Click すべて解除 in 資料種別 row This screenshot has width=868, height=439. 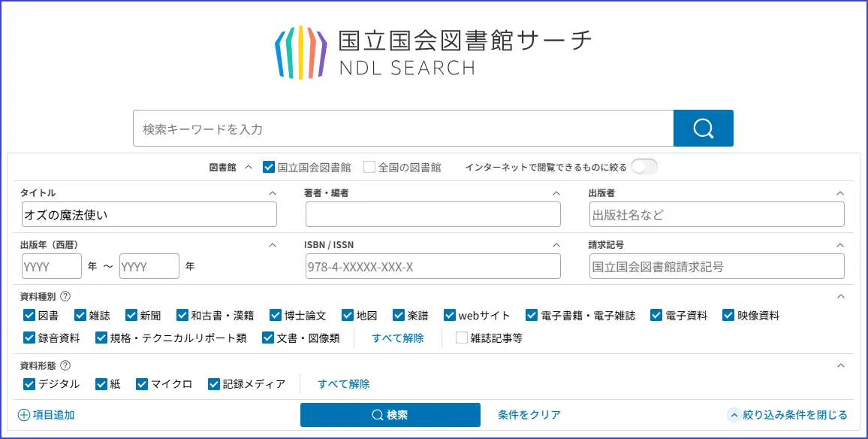[397, 338]
